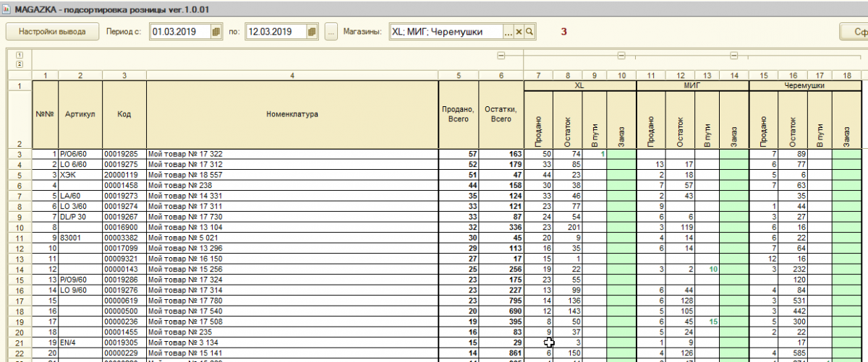Open the calendar for the start date 01.03.2019
This screenshot has height=362, width=868.
216,32
